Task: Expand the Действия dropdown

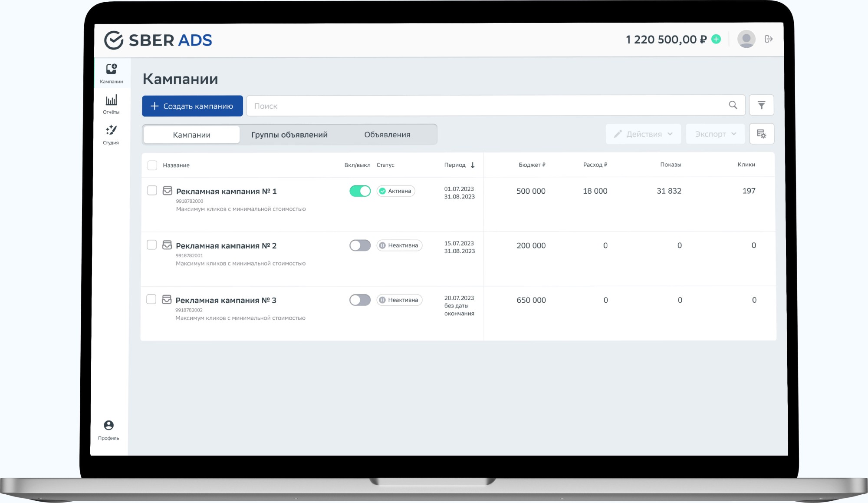Action: pos(643,134)
